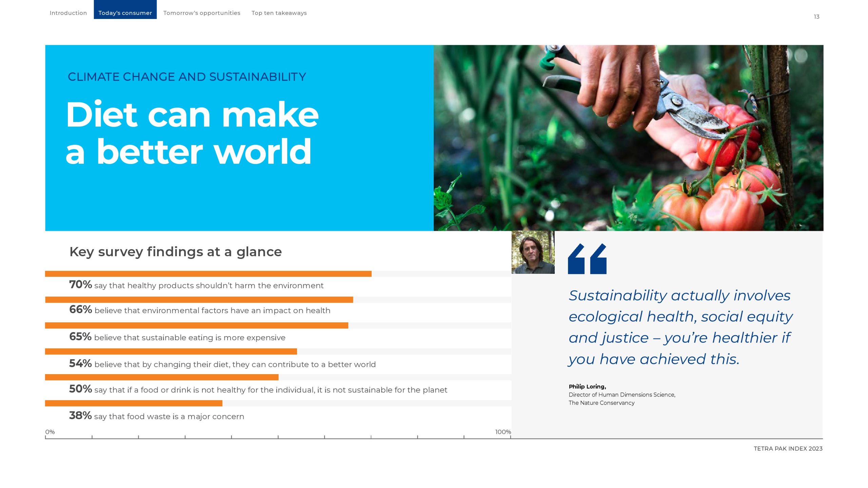Screen dimensions: 868x488
Task: Click the tomato harvesting photo
Action: pos(628,138)
